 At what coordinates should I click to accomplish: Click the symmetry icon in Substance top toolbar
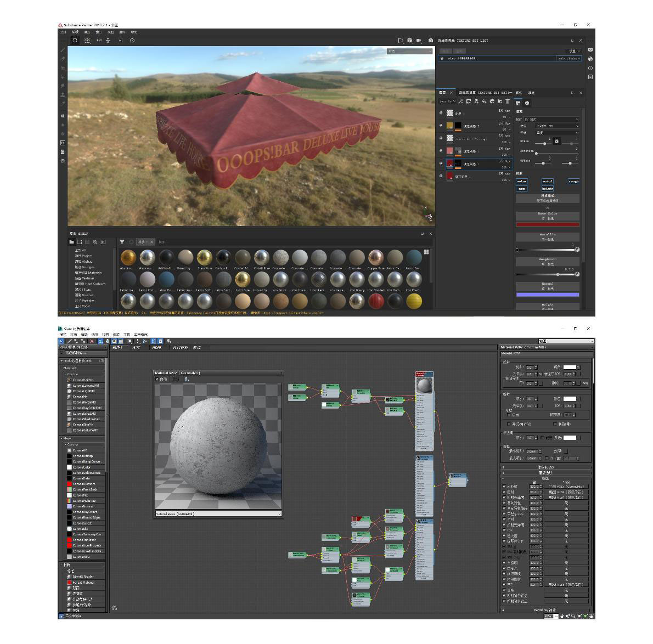(99, 41)
